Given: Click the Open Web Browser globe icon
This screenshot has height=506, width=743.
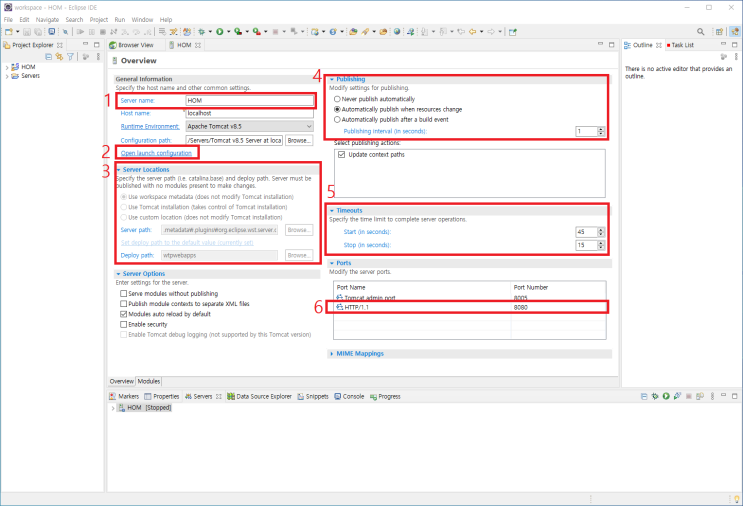Looking at the screenshot, I should coord(397,32).
